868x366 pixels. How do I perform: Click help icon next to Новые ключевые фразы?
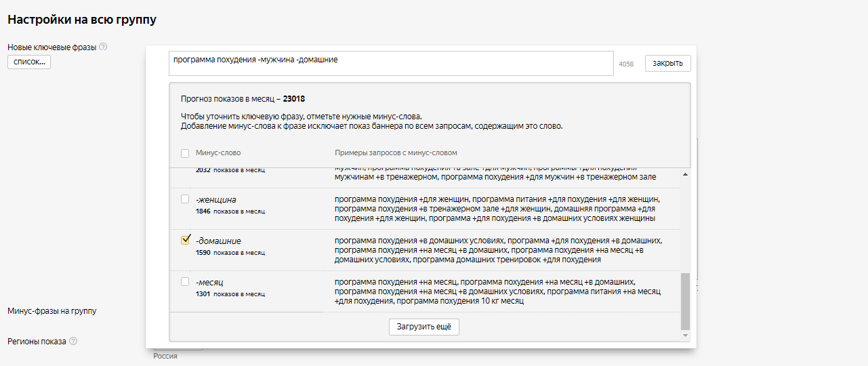(104, 47)
